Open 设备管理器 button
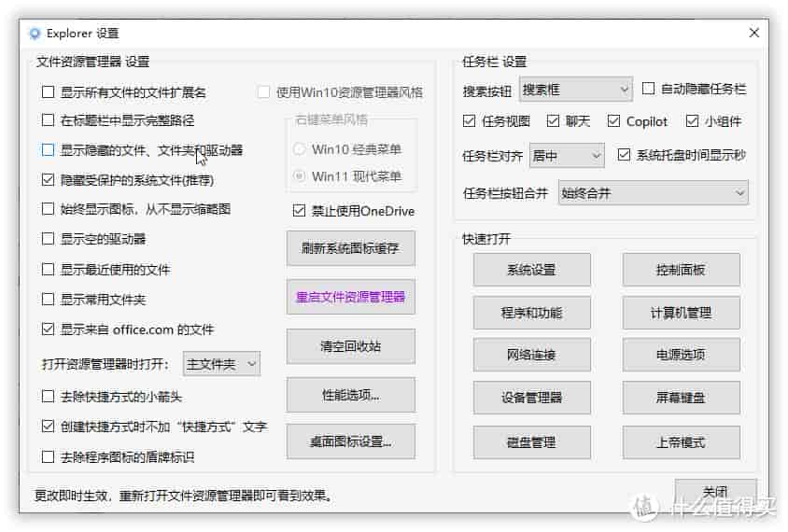The image size is (788, 532). point(531,398)
